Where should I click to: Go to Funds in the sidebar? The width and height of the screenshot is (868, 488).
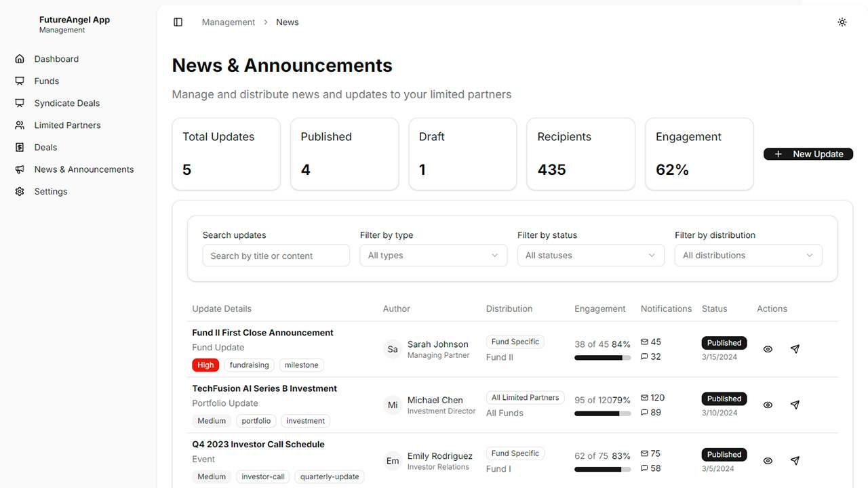click(x=47, y=81)
